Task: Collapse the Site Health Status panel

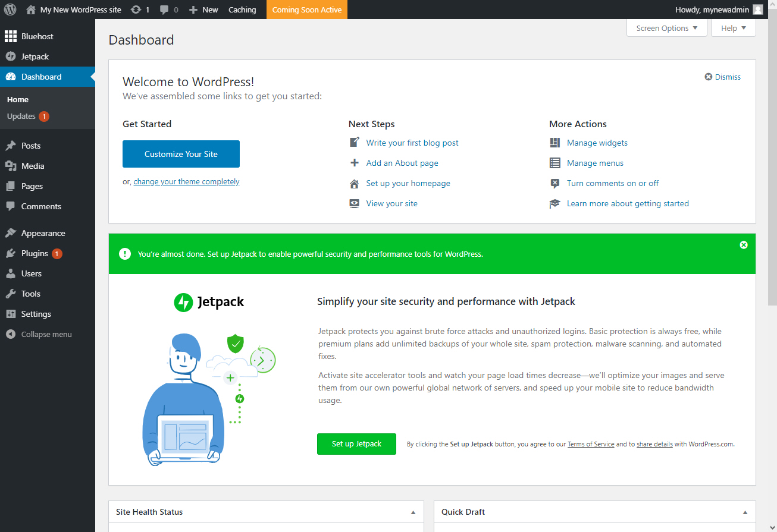Action: click(x=413, y=512)
